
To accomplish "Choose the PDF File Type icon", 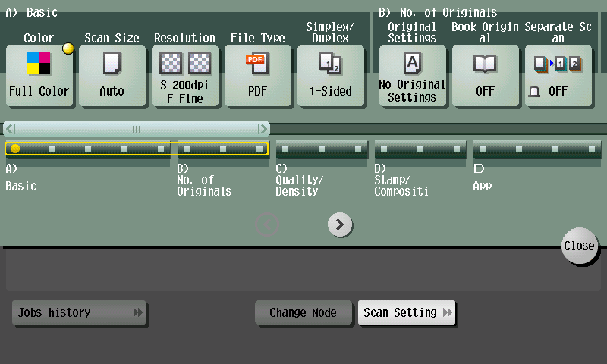I will click(257, 76).
